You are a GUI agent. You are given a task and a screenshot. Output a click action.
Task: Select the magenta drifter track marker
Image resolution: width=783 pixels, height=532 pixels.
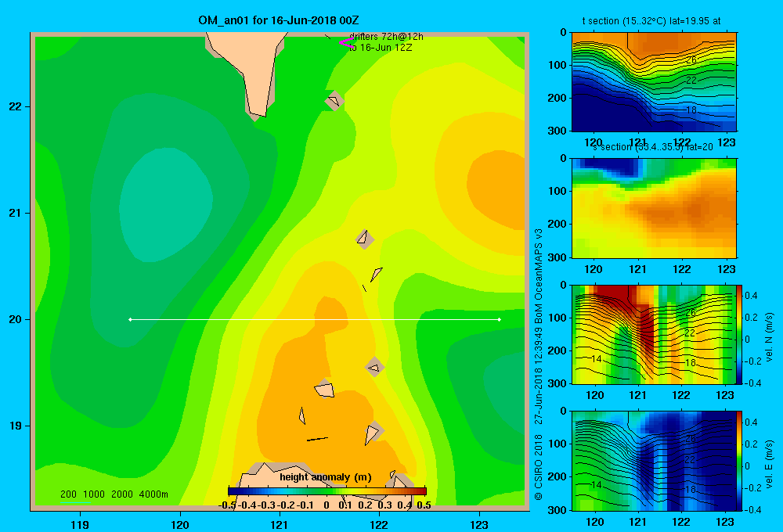(x=346, y=42)
